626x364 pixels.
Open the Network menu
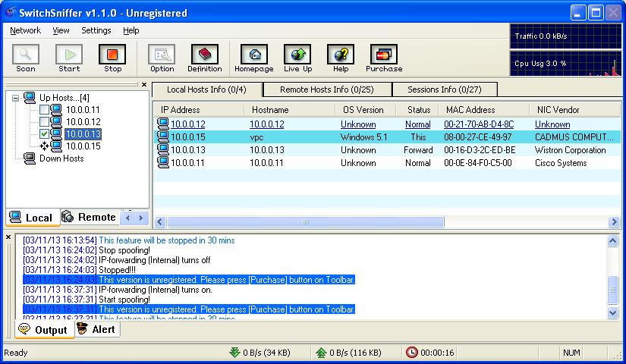pyautogui.click(x=26, y=30)
